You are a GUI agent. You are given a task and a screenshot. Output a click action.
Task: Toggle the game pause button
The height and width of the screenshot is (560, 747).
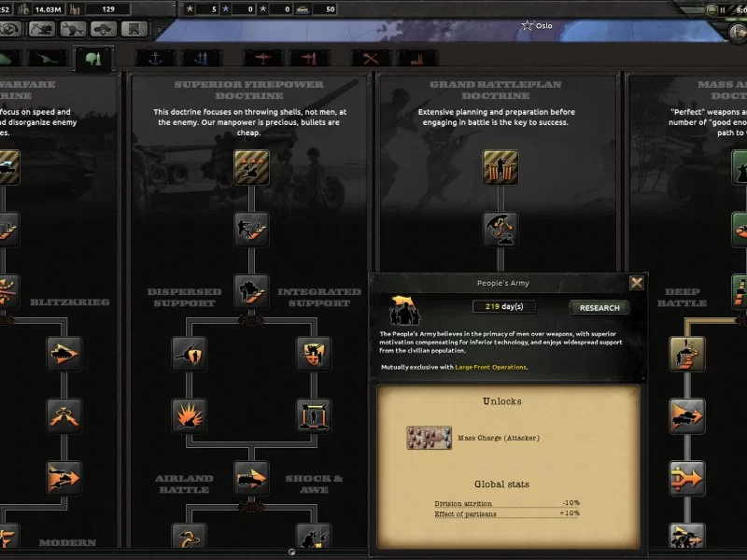(722, 9)
